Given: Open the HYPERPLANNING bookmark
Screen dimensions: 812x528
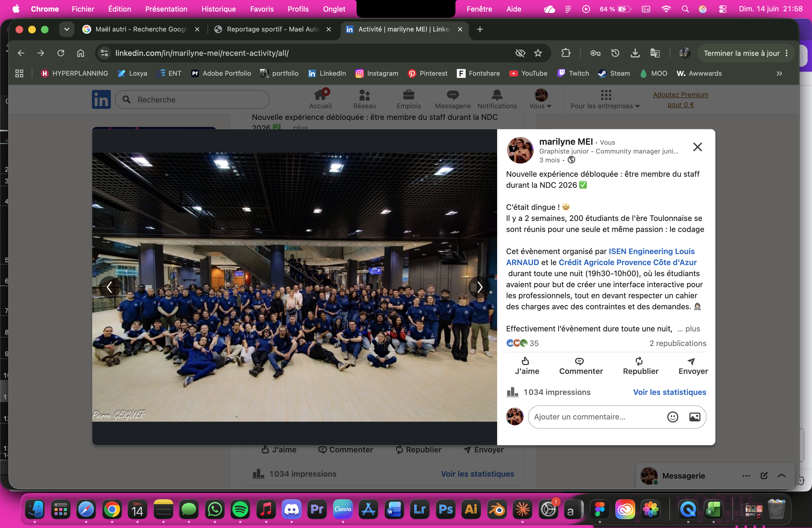Looking at the screenshot, I should pos(74,73).
